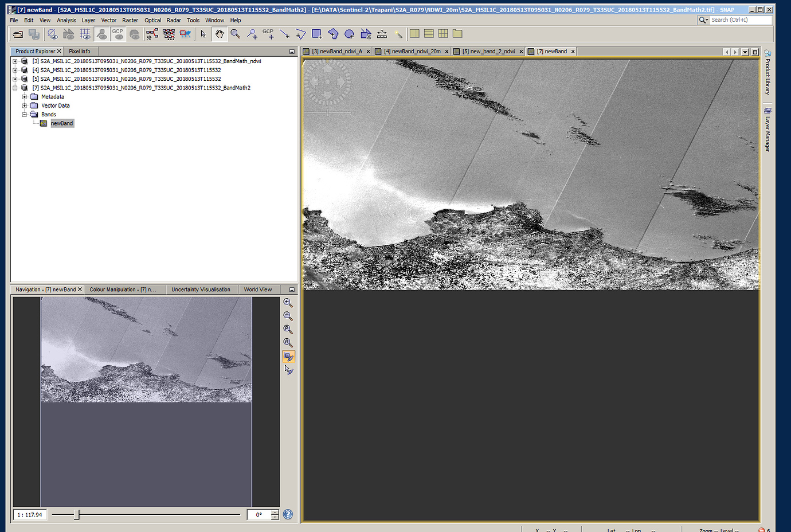Select the Range finder measurement tool

pos(382,34)
